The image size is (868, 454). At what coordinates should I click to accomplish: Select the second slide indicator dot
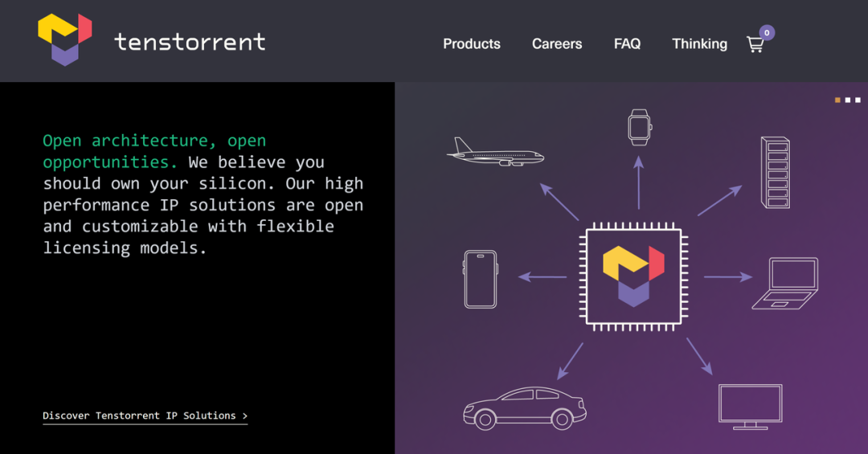(848, 100)
